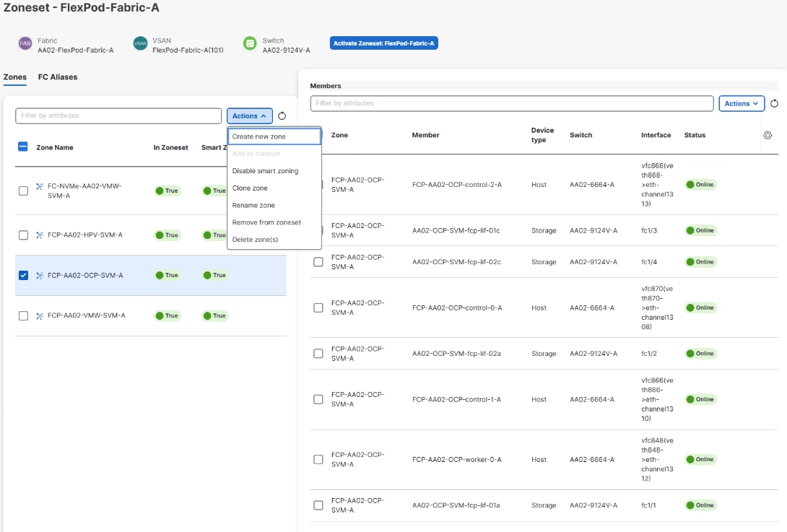The height and width of the screenshot is (532, 787).
Task: Click interface fc1/4 cell
Action: pos(649,262)
